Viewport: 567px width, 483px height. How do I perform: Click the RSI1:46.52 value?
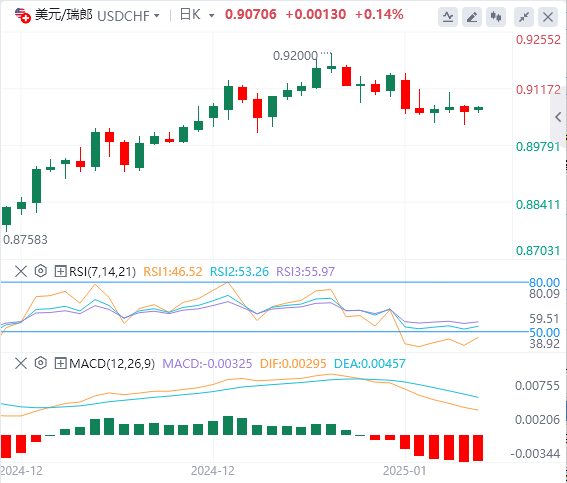click(173, 272)
